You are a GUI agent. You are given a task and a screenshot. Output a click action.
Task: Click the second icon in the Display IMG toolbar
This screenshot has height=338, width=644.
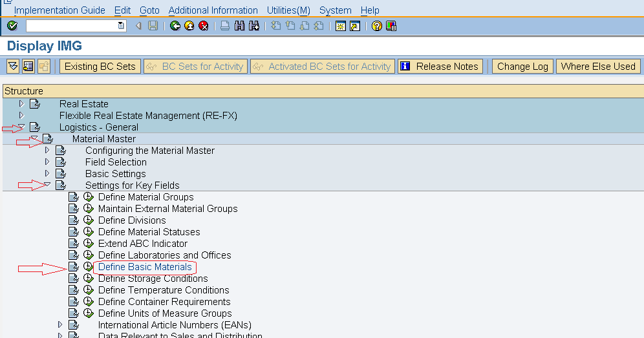pyautogui.click(x=28, y=66)
